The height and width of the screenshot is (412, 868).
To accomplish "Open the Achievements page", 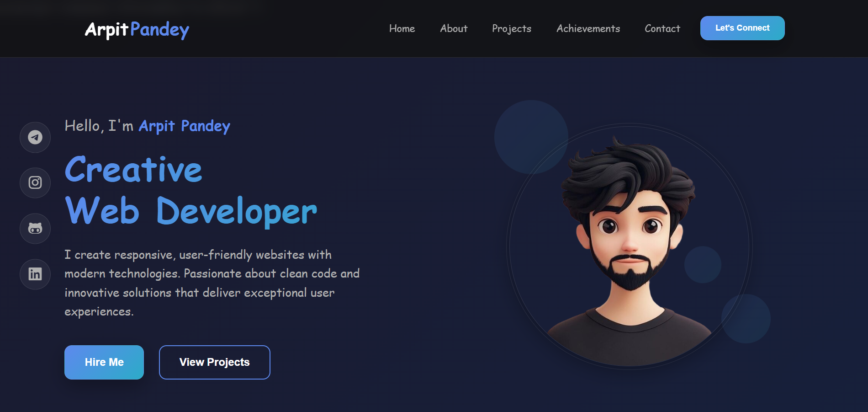I will 588,28.
